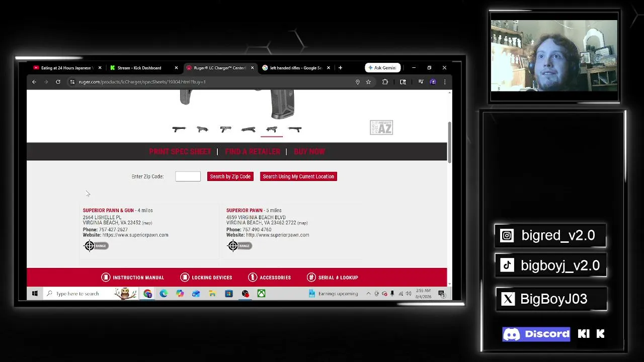Open https://www.superiorpawn.com website link
The image size is (644, 362).
pyautogui.click(x=135, y=235)
